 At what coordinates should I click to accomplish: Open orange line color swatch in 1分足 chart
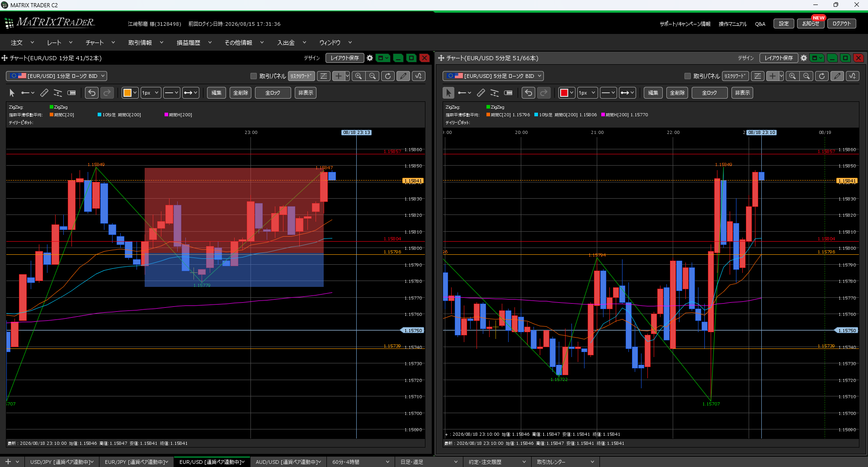(130, 93)
